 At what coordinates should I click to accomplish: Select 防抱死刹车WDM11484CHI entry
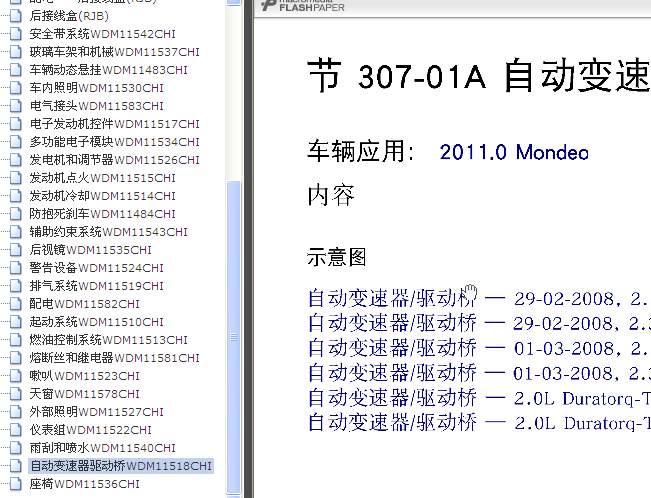point(103,214)
